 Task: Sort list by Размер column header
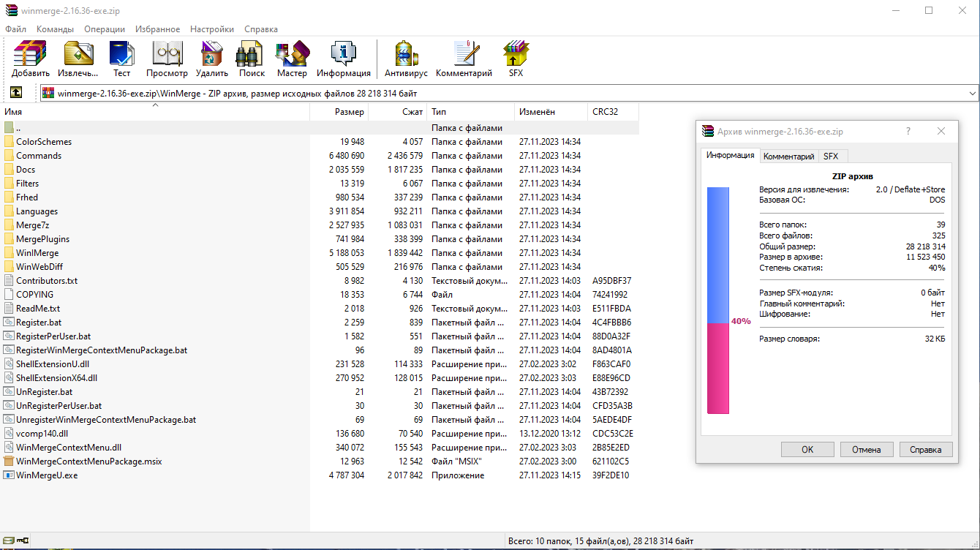pyautogui.click(x=339, y=112)
